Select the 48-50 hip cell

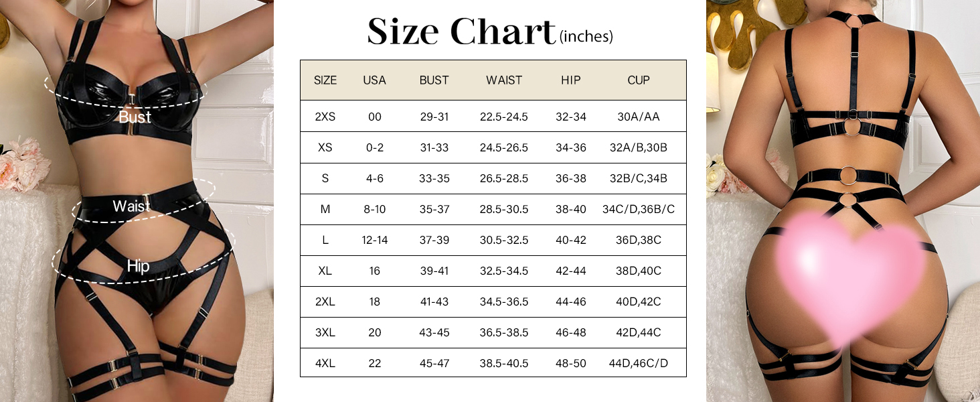pyautogui.click(x=570, y=363)
